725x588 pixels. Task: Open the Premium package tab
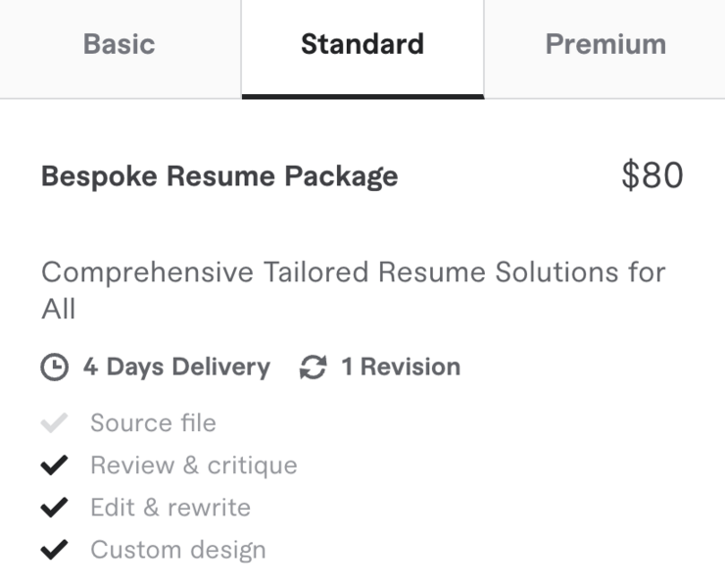point(604,45)
